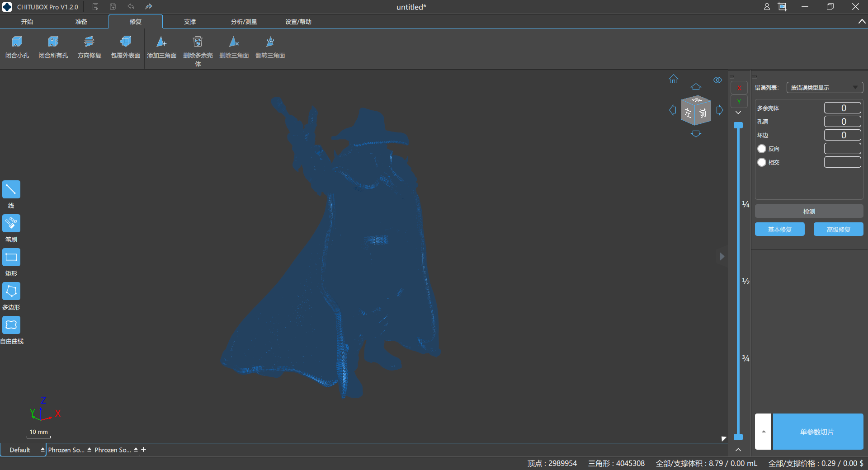
Task: Click the 孔洞 count field
Action: (x=843, y=122)
